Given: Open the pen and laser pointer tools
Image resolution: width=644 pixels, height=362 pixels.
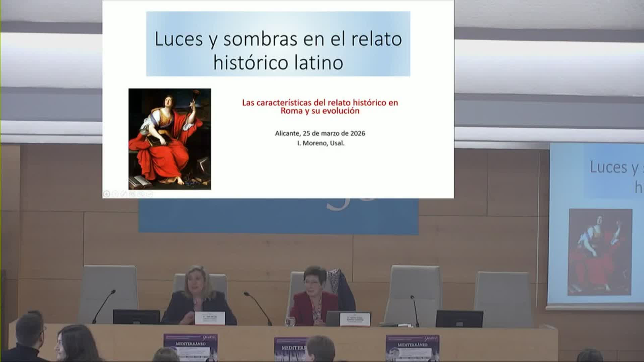Looking at the screenshot, I should tap(124, 194).
